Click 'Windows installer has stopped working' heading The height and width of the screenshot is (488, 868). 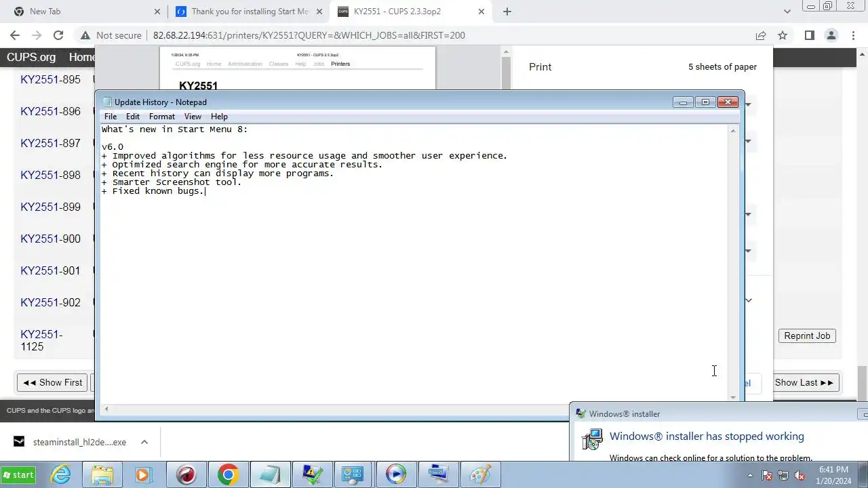[707, 436]
